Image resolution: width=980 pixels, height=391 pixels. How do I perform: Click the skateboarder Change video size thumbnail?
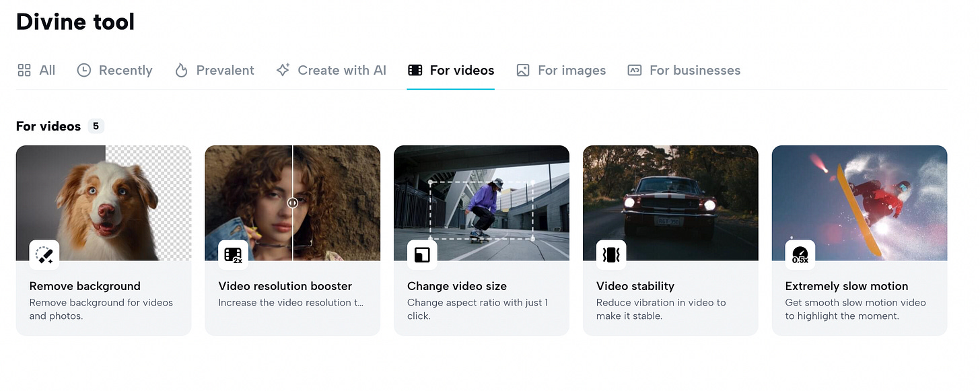point(481,202)
